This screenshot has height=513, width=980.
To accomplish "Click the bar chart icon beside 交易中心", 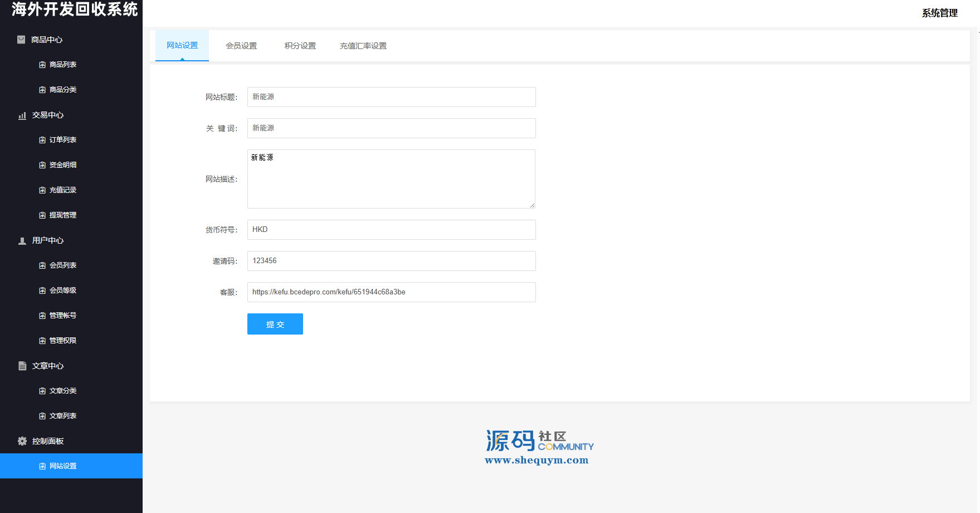I will pos(22,115).
